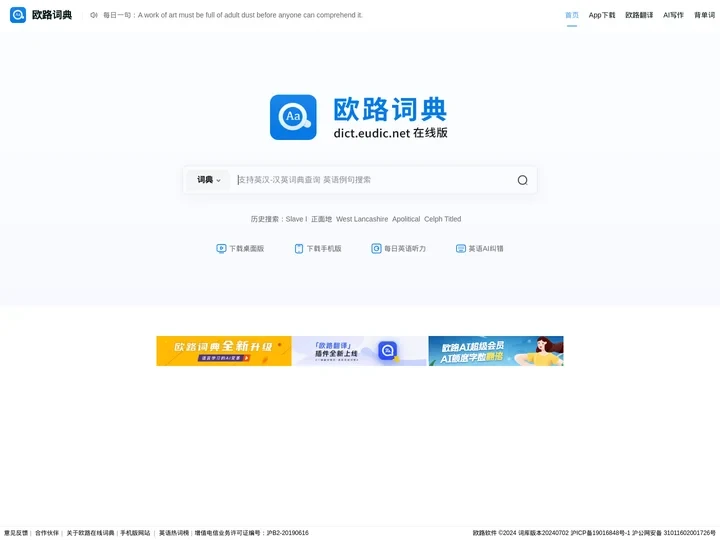The width and height of the screenshot is (720, 540).
Task: Click the 欧路词典 header title text
Action: 52,15
